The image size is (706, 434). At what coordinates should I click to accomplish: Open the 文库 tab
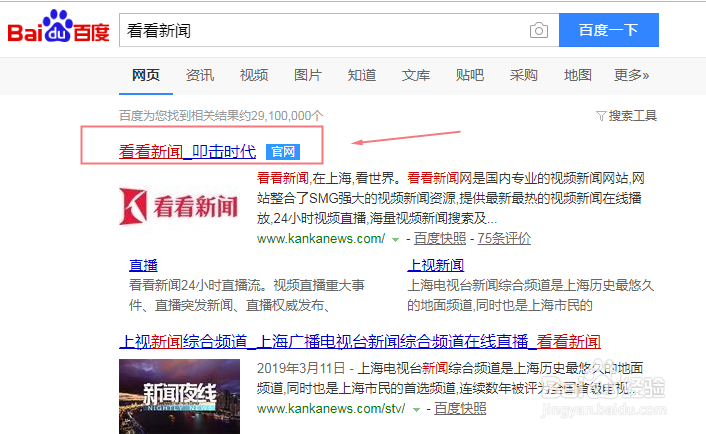(416, 75)
